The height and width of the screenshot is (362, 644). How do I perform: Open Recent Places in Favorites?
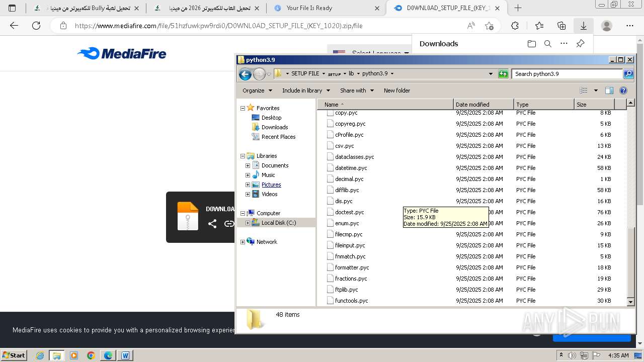tap(278, 137)
